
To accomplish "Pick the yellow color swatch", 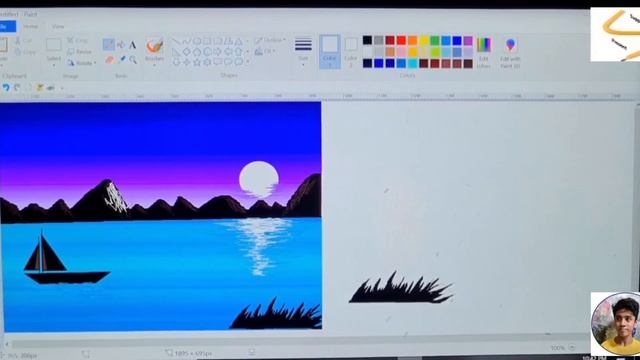I will pyautogui.click(x=424, y=40).
